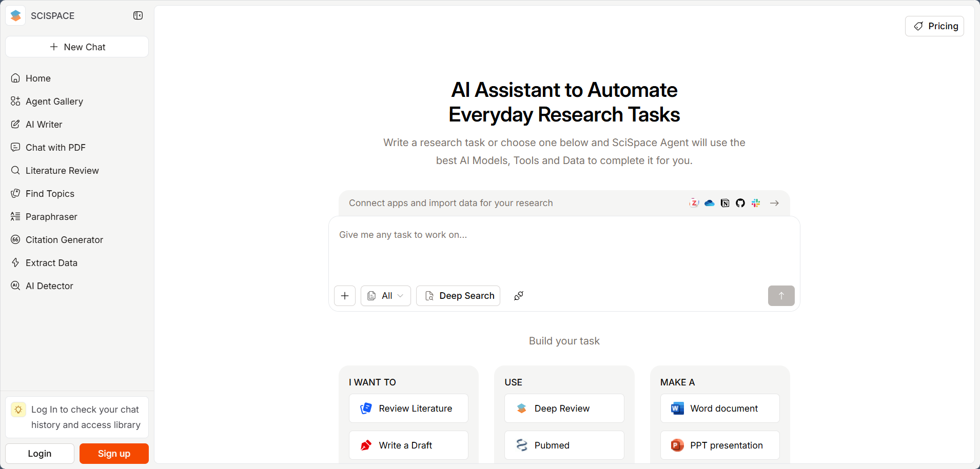
Task: Choose Deep Review under USE
Action: click(x=564, y=409)
